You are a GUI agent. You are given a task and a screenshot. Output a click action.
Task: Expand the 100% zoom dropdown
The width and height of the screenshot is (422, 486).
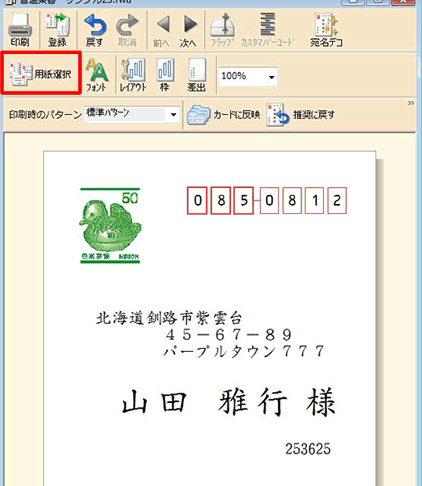(272, 77)
